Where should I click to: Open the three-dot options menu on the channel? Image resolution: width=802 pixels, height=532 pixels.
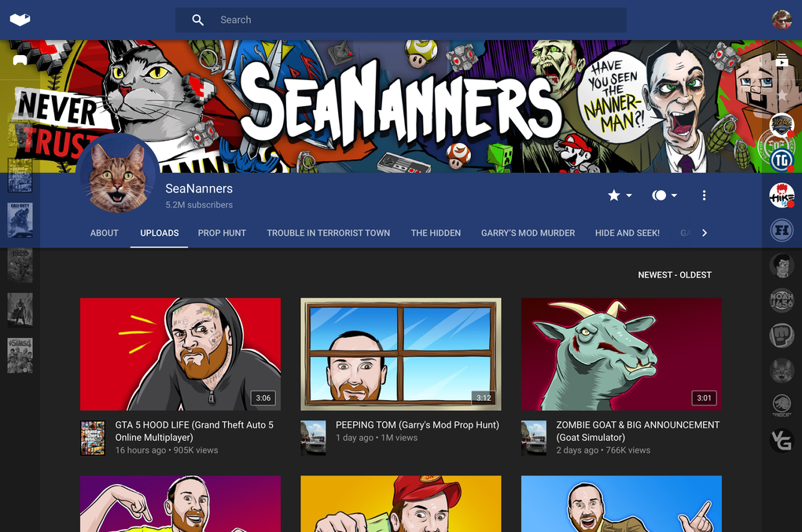(x=704, y=195)
